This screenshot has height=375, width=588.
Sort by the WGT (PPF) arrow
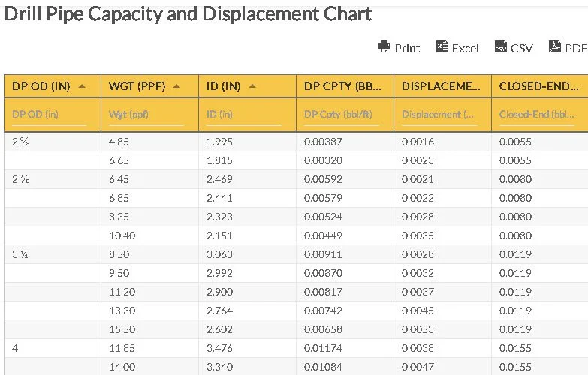point(176,86)
